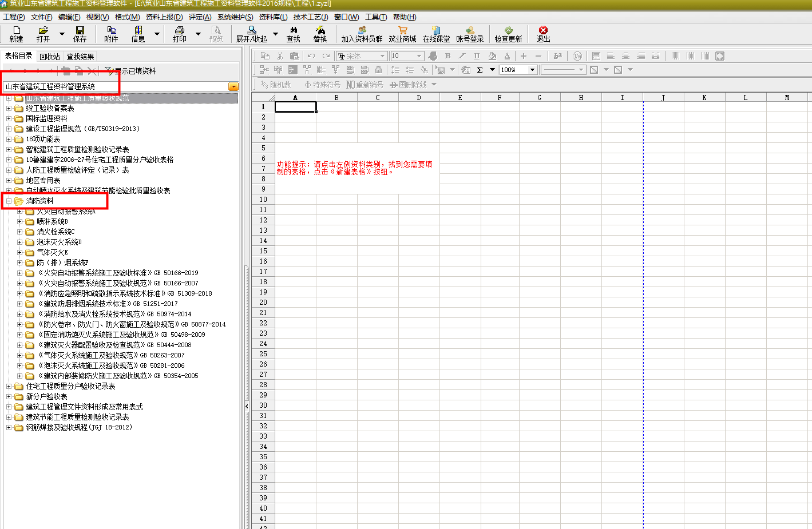Click the 随机数 button
Screen dimensions: 812x529
tap(276, 85)
